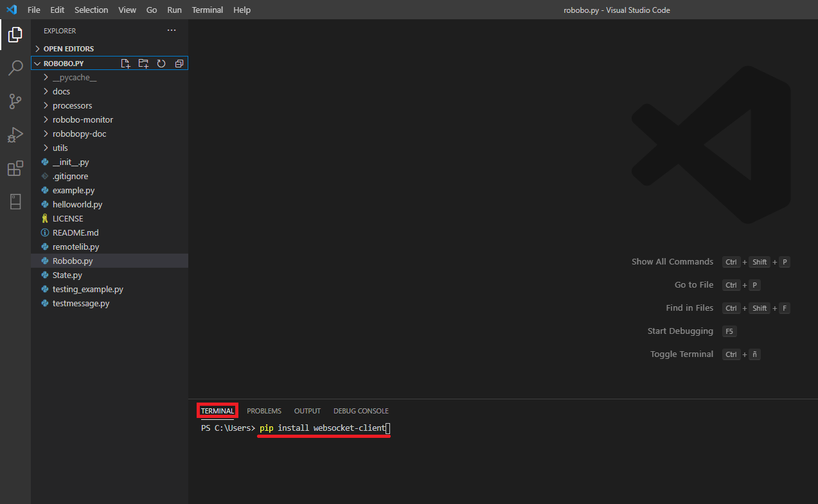Click the VS Code logo in title bar
818x504 pixels.
[x=11, y=10]
